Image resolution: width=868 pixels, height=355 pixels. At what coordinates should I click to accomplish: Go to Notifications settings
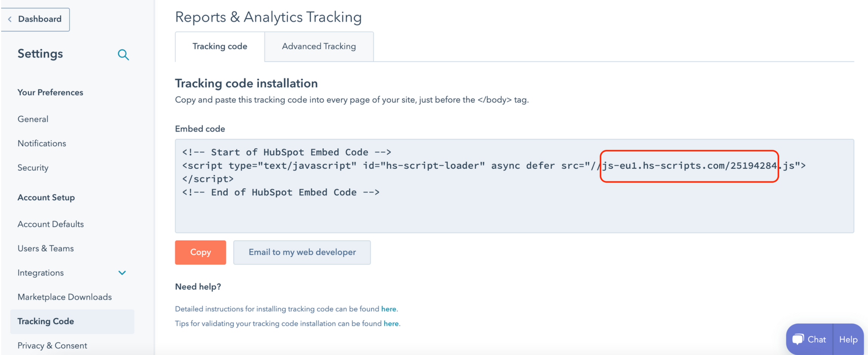click(42, 143)
